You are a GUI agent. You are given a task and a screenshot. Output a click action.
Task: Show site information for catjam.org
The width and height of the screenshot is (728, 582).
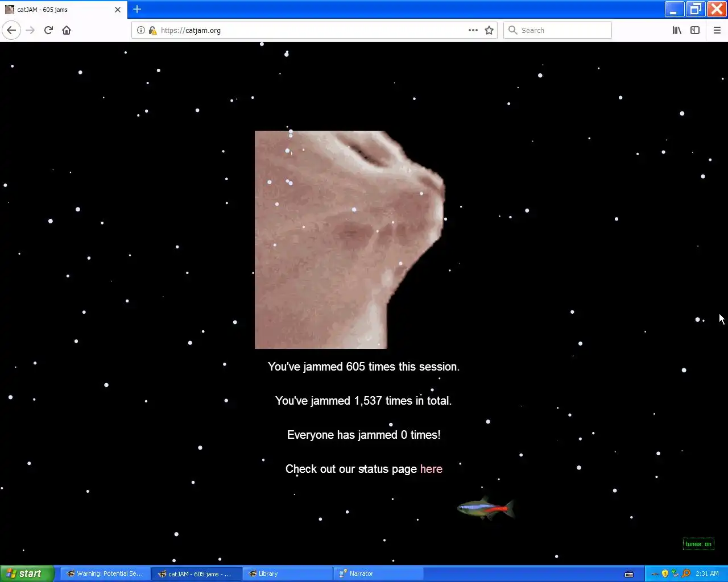[141, 30]
